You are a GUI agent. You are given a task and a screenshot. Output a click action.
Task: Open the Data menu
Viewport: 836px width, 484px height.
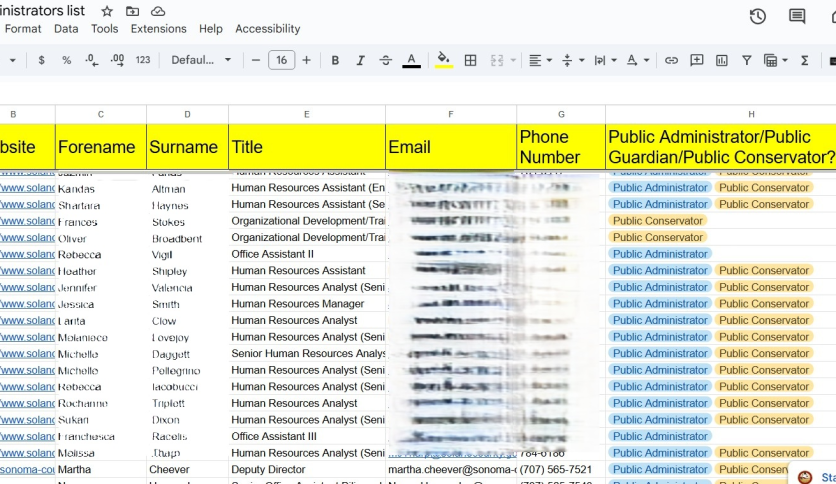click(x=66, y=29)
